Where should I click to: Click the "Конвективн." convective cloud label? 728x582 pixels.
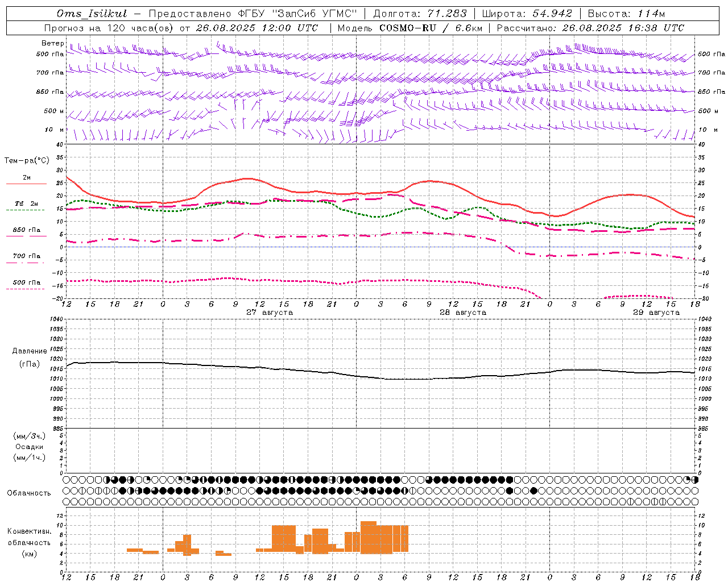coord(29,531)
